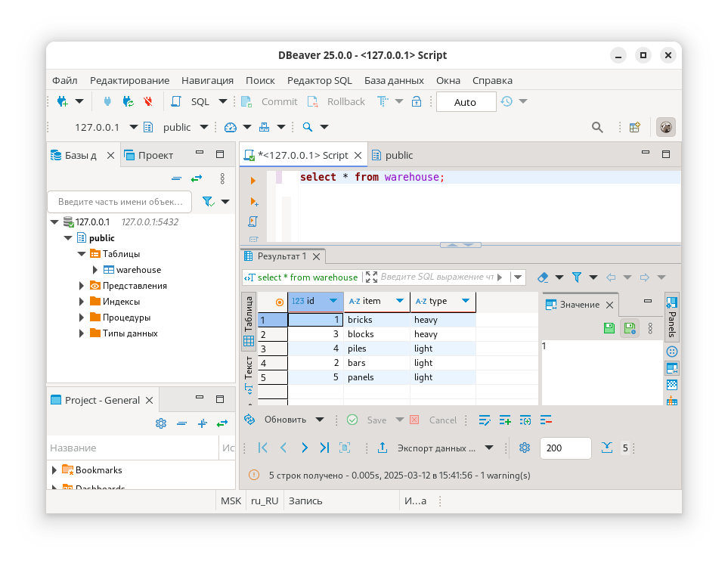
Task: Jump to the last result page
Action: [x=324, y=448]
